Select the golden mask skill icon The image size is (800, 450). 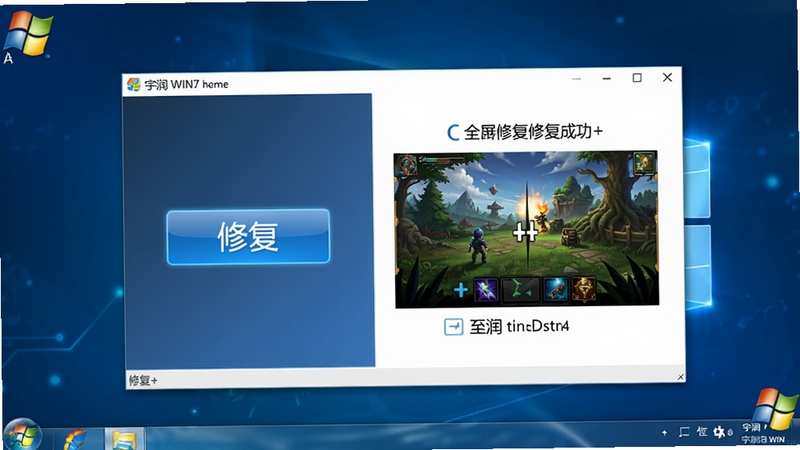[584, 290]
